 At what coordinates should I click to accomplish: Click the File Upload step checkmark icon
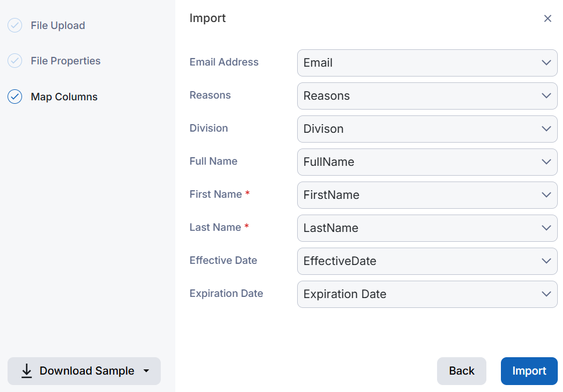(15, 26)
